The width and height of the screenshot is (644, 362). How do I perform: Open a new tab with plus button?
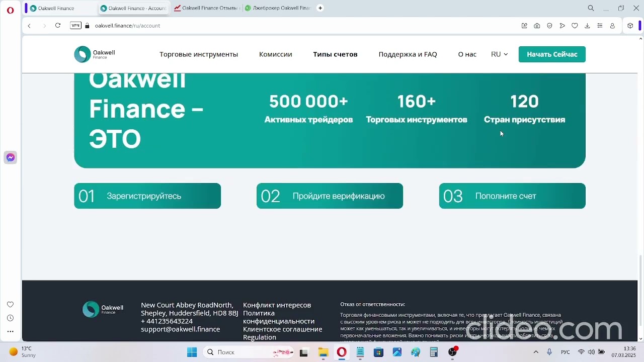coord(320,8)
